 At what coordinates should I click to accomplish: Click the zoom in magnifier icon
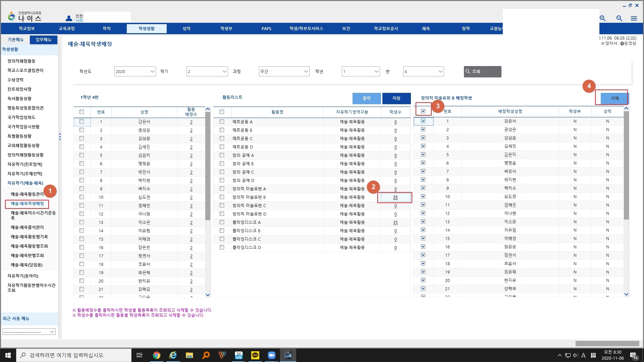(603, 18)
